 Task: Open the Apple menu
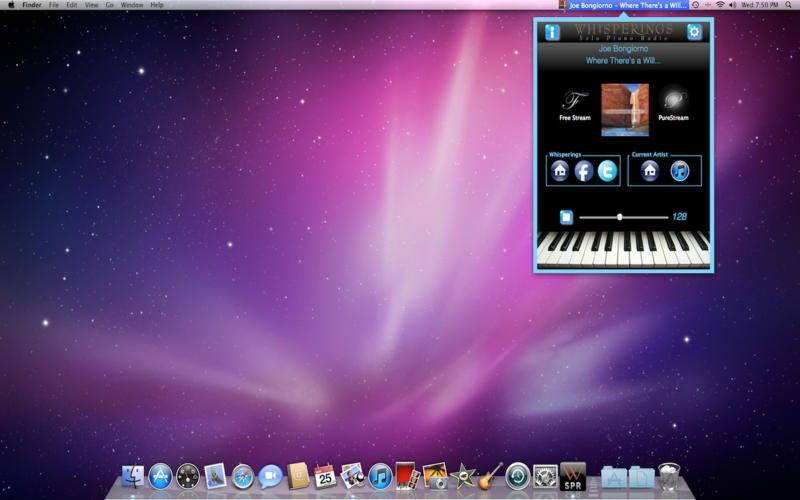click(11, 5)
